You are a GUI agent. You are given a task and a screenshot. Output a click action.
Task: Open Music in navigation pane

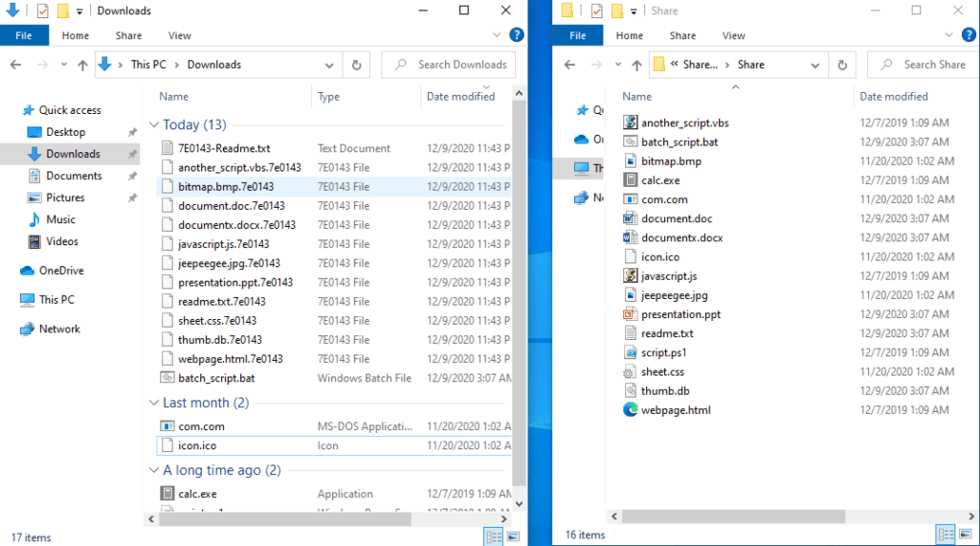pos(60,219)
